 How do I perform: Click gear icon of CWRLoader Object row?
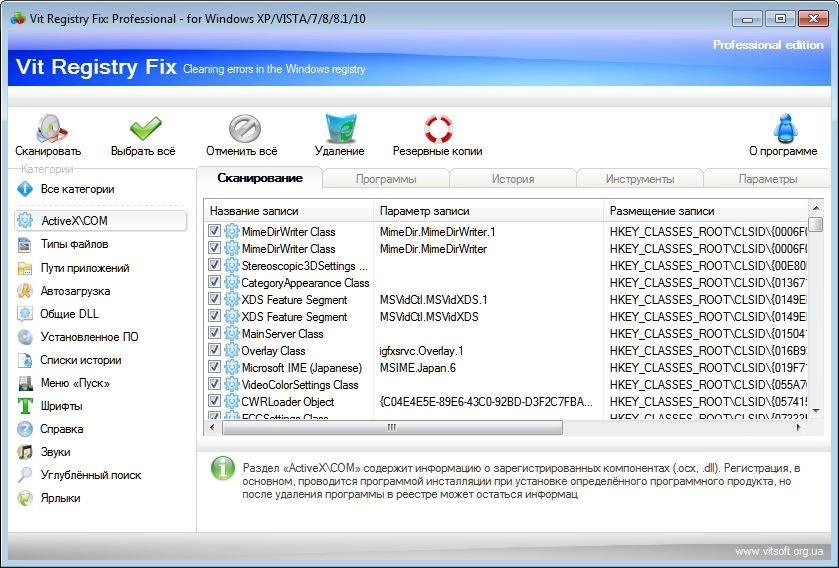232,401
